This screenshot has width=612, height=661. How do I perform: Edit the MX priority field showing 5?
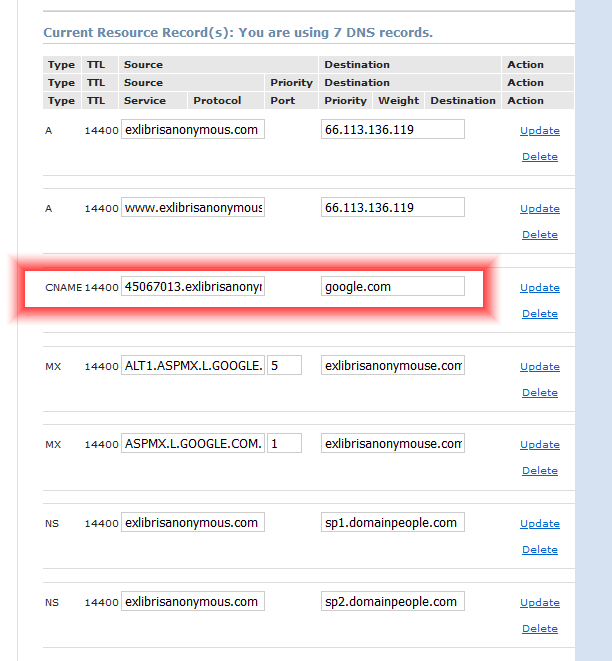click(284, 365)
